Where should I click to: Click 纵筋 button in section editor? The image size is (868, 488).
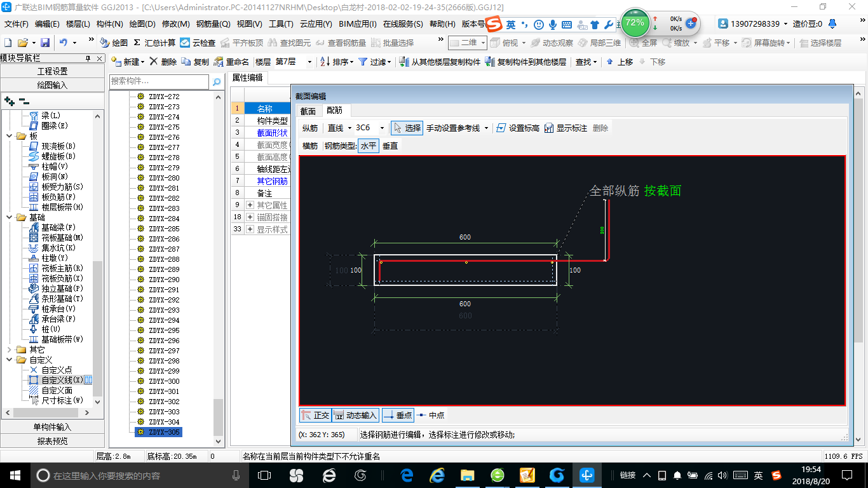(x=310, y=128)
